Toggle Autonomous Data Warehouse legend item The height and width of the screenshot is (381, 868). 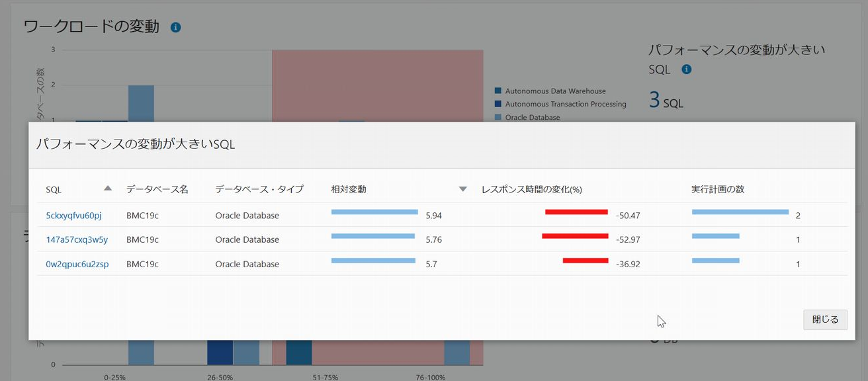pyautogui.click(x=550, y=91)
